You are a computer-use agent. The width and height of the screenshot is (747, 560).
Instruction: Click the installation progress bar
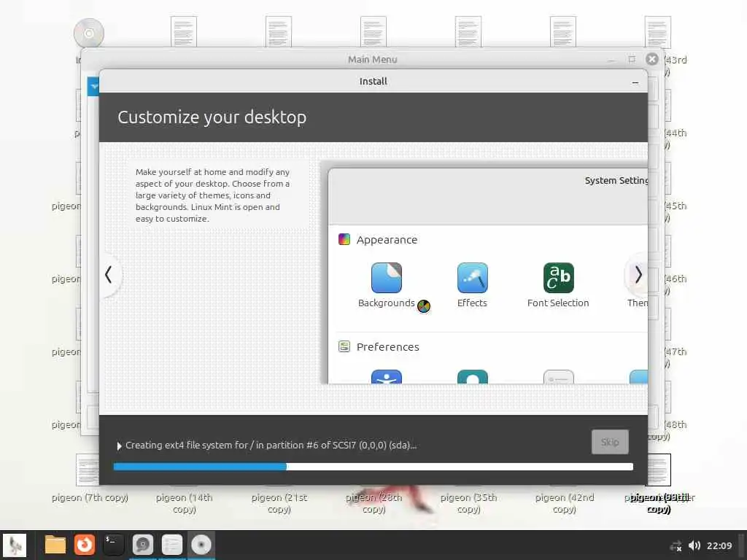tap(373, 467)
